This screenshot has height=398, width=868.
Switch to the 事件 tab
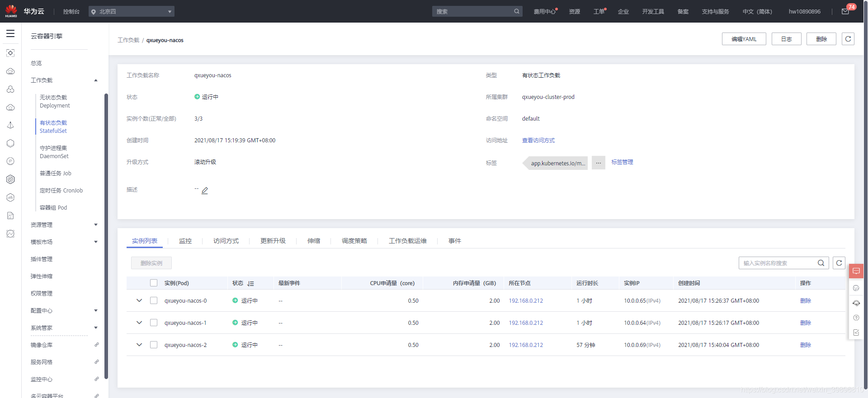[455, 241]
